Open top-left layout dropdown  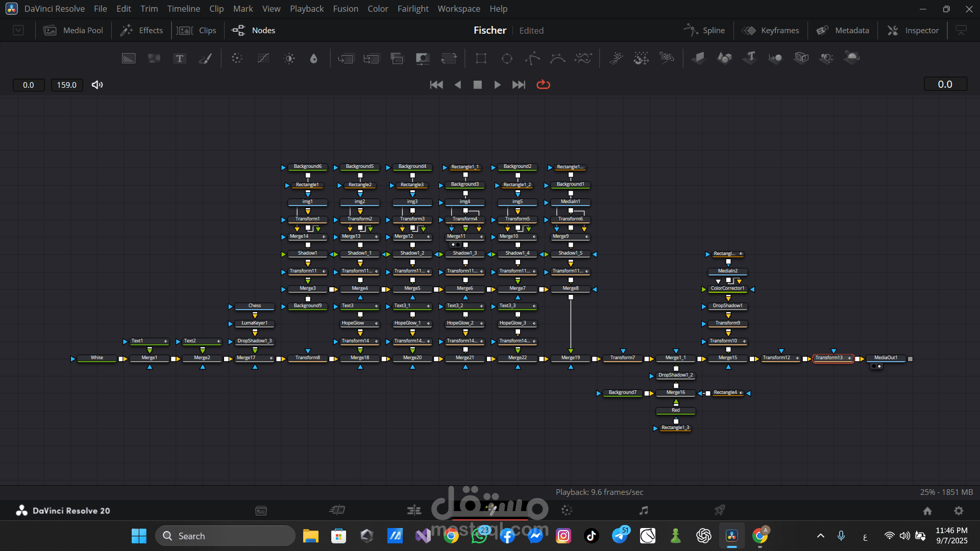click(x=18, y=31)
